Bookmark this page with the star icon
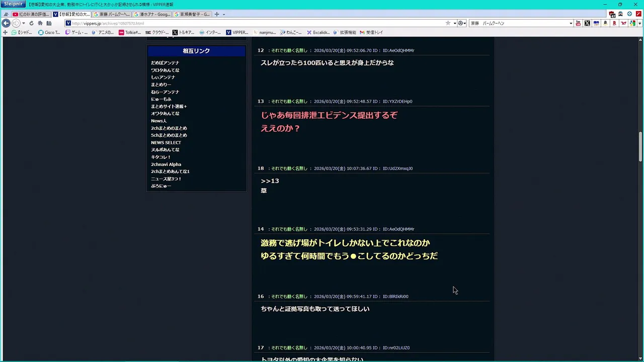644x362 pixels. [448, 23]
